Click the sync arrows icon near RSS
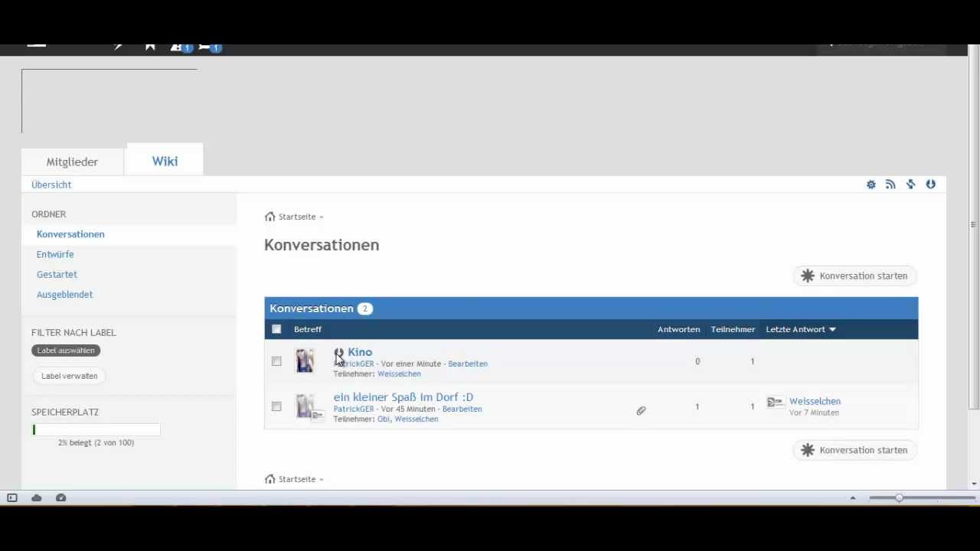The width and height of the screenshot is (980, 551). tap(910, 184)
